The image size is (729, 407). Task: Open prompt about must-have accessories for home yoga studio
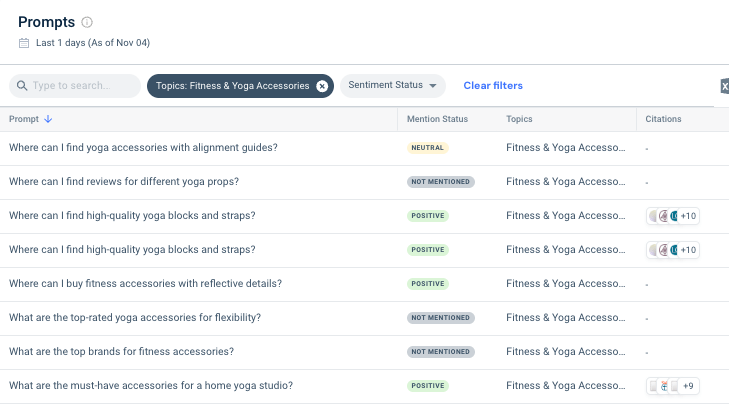[151, 385]
